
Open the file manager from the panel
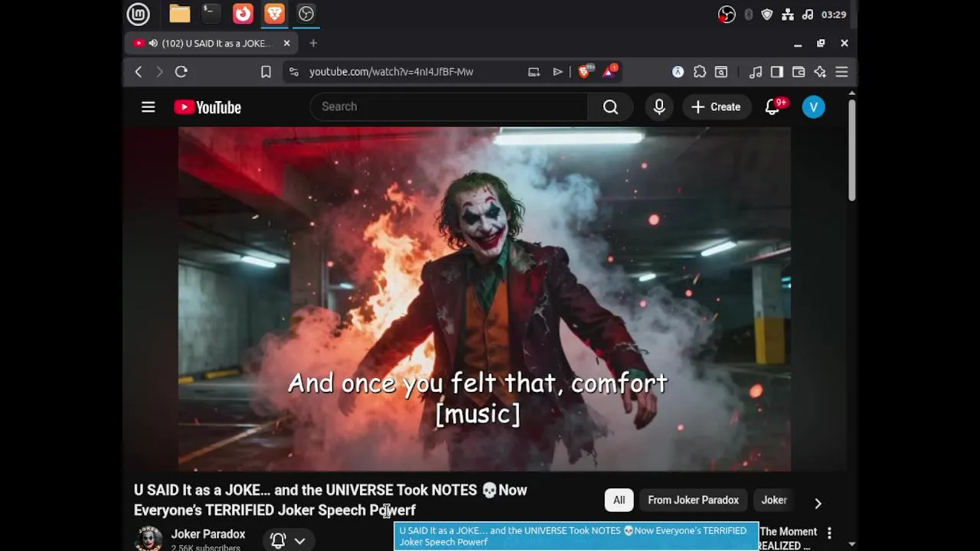pos(179,14)
